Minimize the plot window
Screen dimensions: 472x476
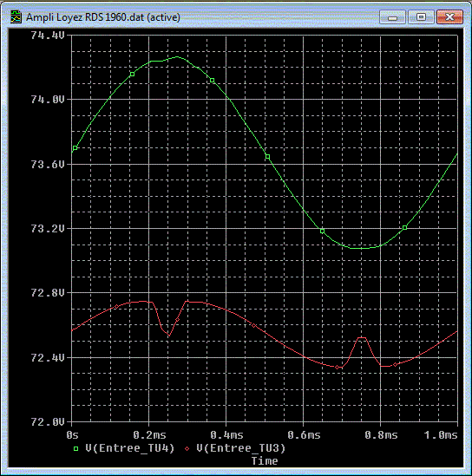(392, 16)
